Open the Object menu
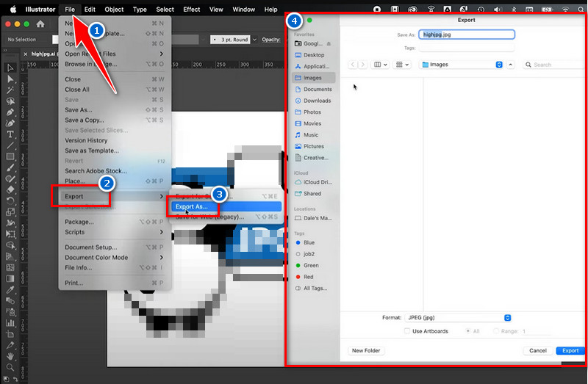This screenshot has height=384, width=588. 114,10
